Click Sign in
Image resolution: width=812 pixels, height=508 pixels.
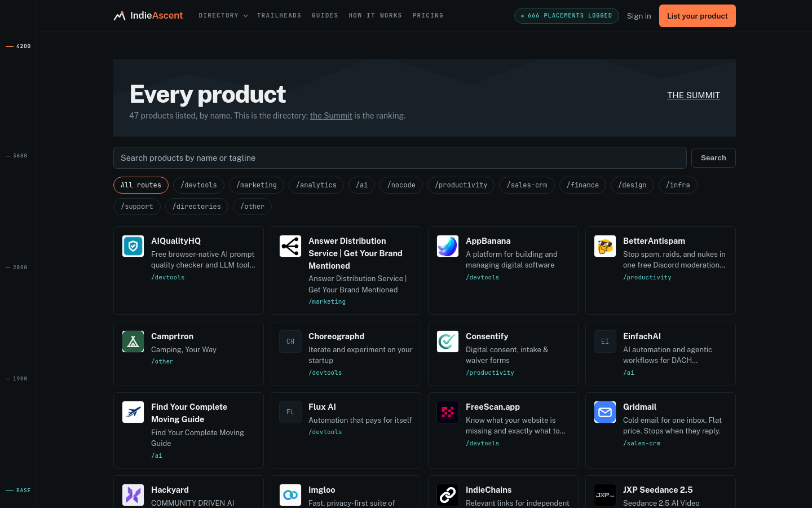(x=639, y=16)
